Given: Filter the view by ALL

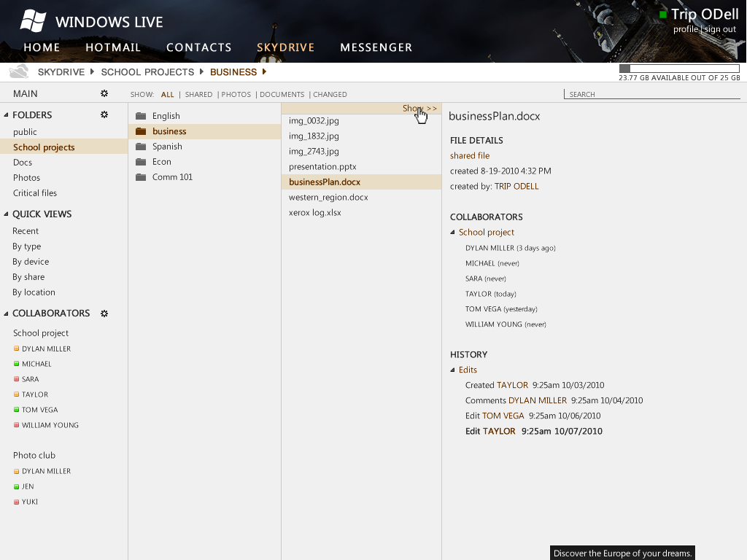Looking at the screenshot, I should coord(167,94).
